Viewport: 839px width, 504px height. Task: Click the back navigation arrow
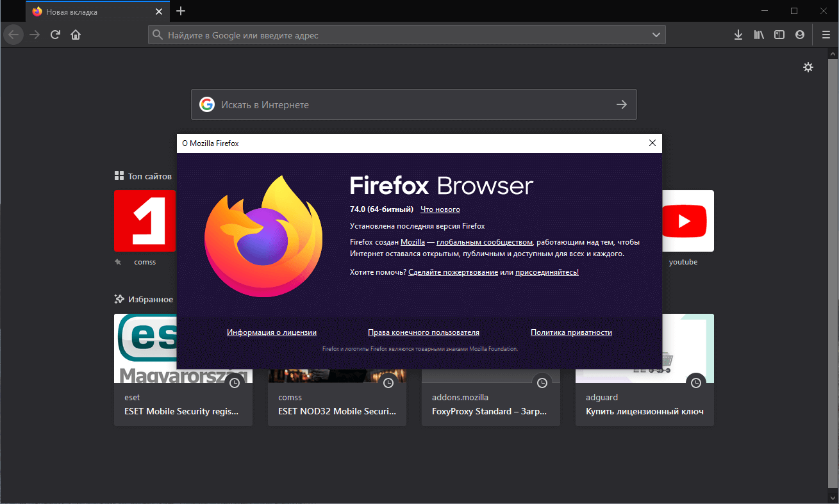13,35
